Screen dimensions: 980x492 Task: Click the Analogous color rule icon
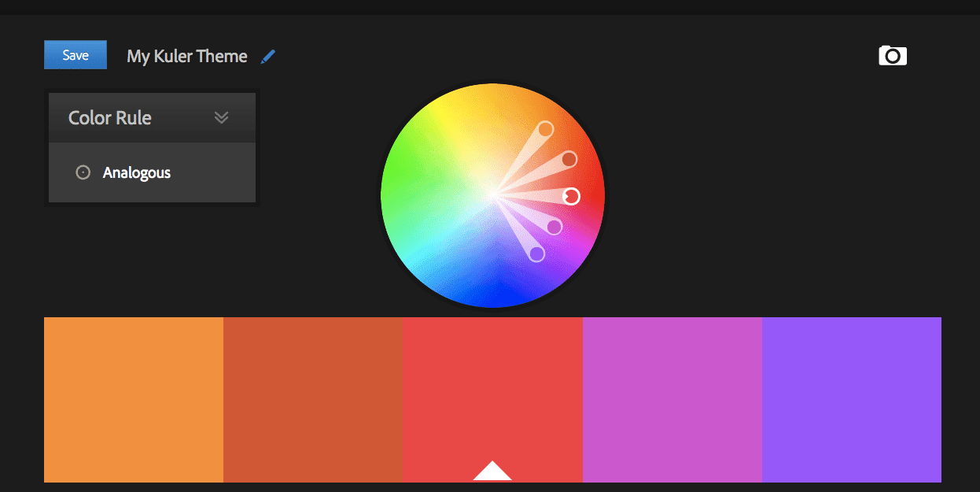(x=83, y=172)
